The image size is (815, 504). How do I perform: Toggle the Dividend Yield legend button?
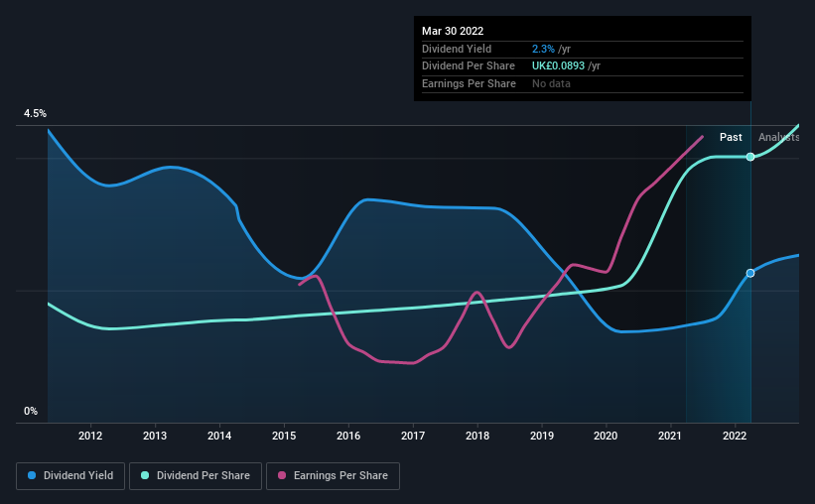[x=70, y=476]
